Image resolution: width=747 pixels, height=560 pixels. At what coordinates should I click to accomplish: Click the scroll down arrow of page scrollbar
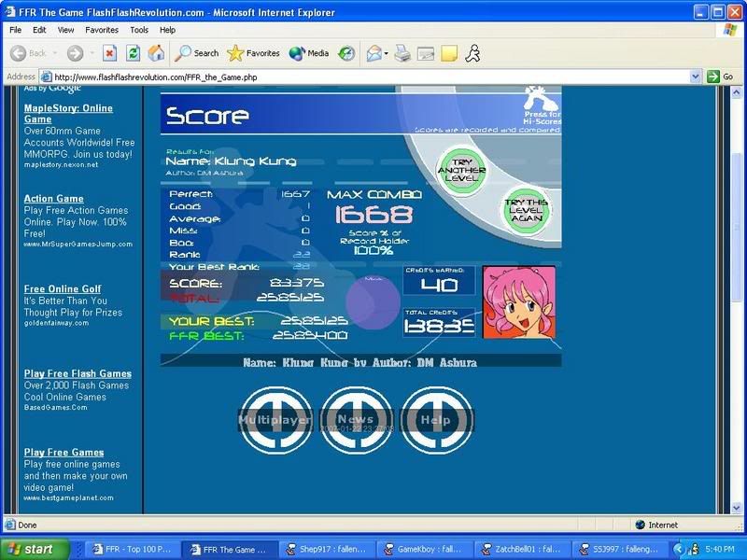(737, 508)
